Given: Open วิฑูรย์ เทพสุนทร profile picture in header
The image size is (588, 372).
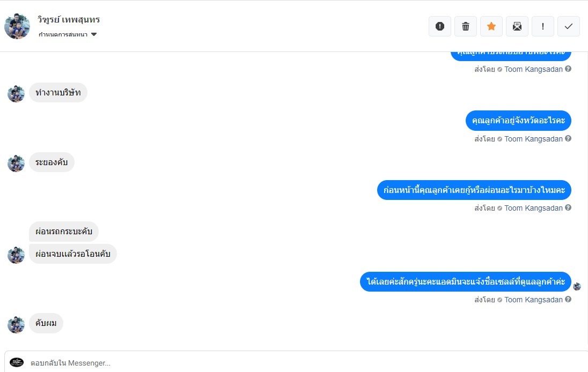Looking at the screenshot, I should click(x=17, y=26).
